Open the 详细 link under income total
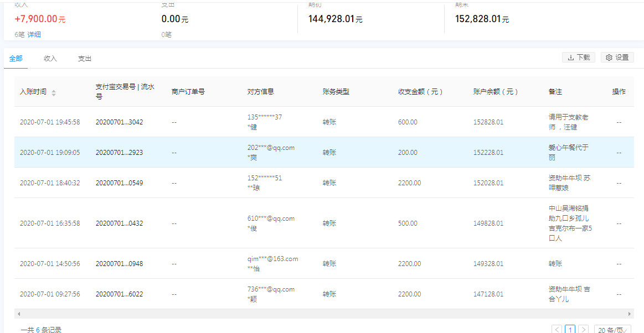Viewport: 644px width, 333px height. pos(34,35)
